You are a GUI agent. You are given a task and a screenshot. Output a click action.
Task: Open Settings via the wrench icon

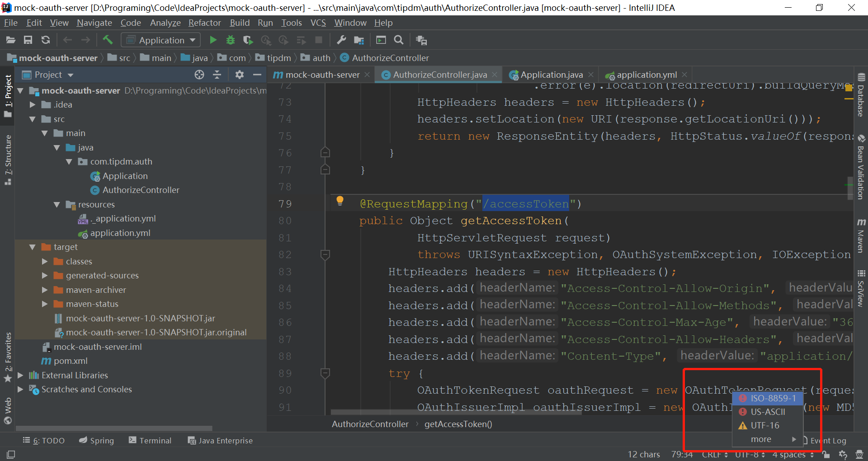[x=341, y=40]
